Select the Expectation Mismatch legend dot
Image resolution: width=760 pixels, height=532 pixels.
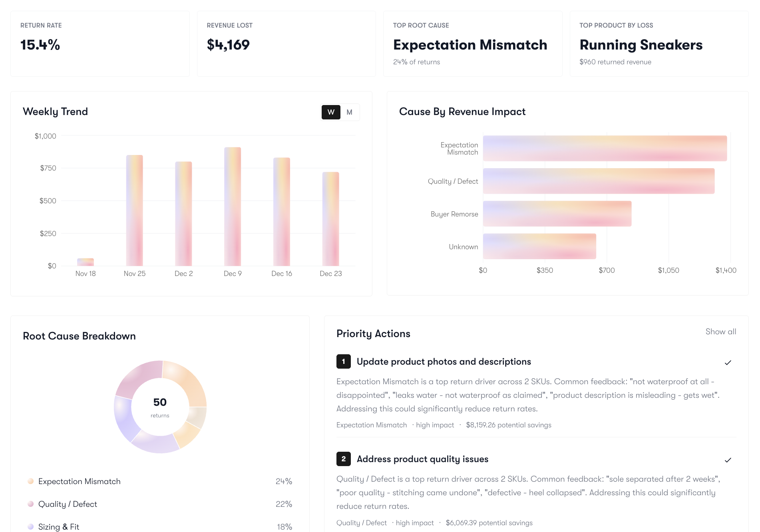30,481
